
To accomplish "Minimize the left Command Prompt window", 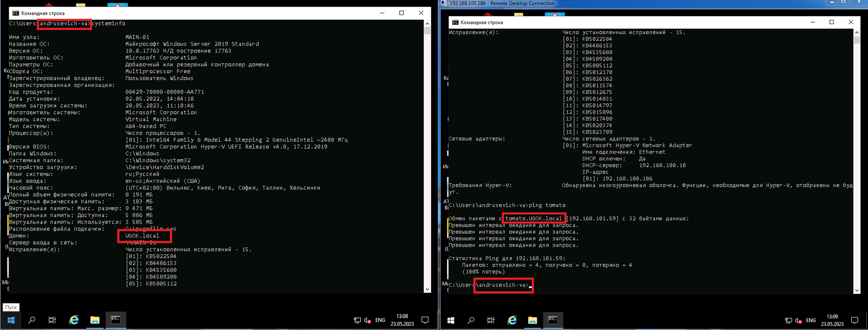I will point(382,13).
